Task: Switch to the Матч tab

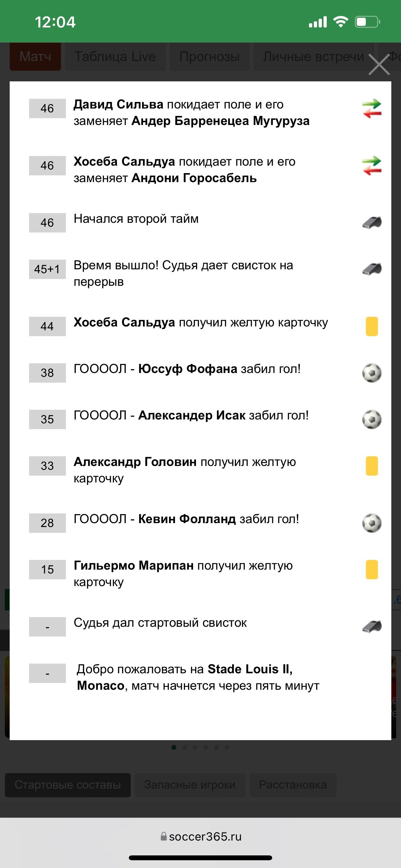Action: point(36,57)
